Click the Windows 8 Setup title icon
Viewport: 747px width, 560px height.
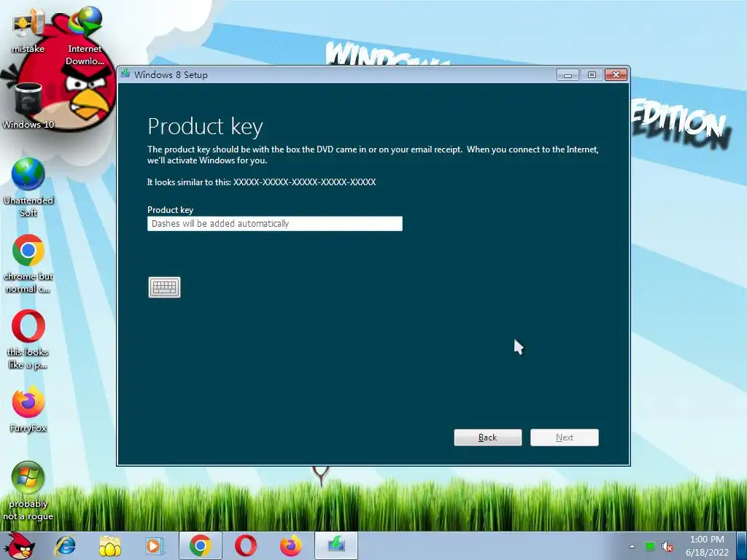click(x=125, y=74)
